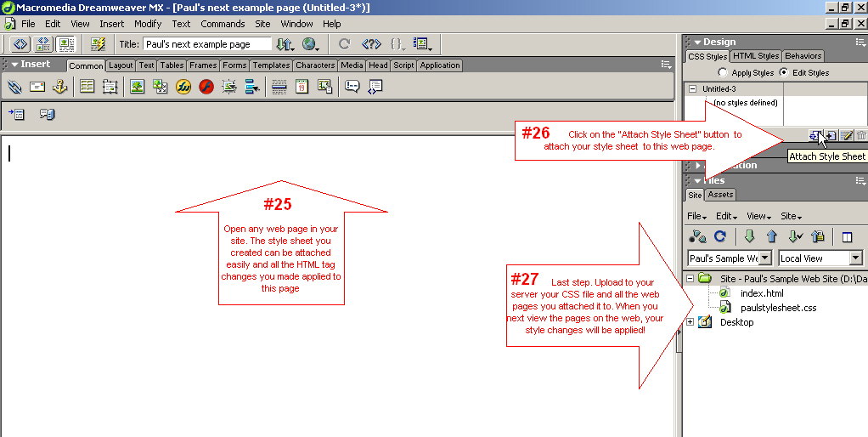Open the Modify menu
This screenshot has width=868, height=437.
click(x=148, y=24)
